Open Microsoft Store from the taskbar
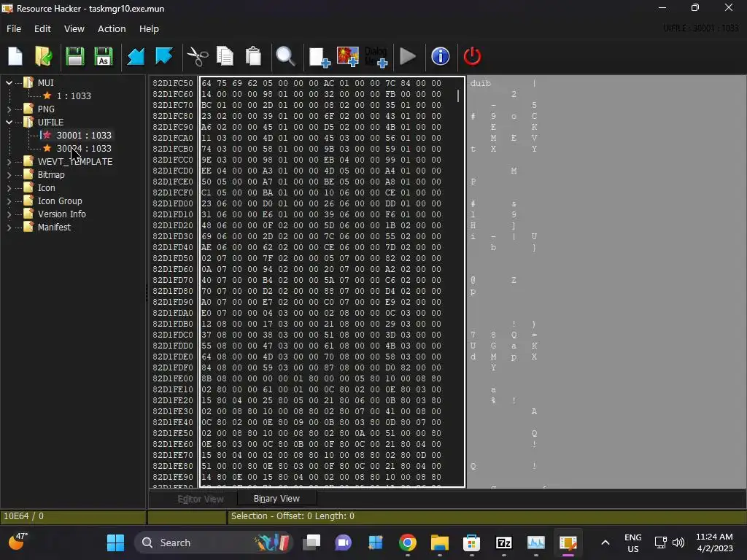Image resolution: width=747 pixels, height=560 pixels. (472, 542)
